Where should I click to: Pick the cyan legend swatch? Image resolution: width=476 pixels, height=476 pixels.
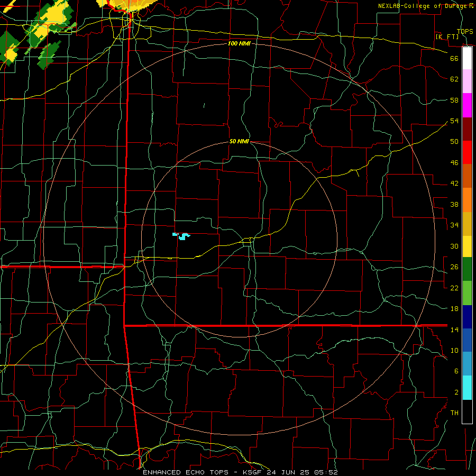[x=467, y=388]
